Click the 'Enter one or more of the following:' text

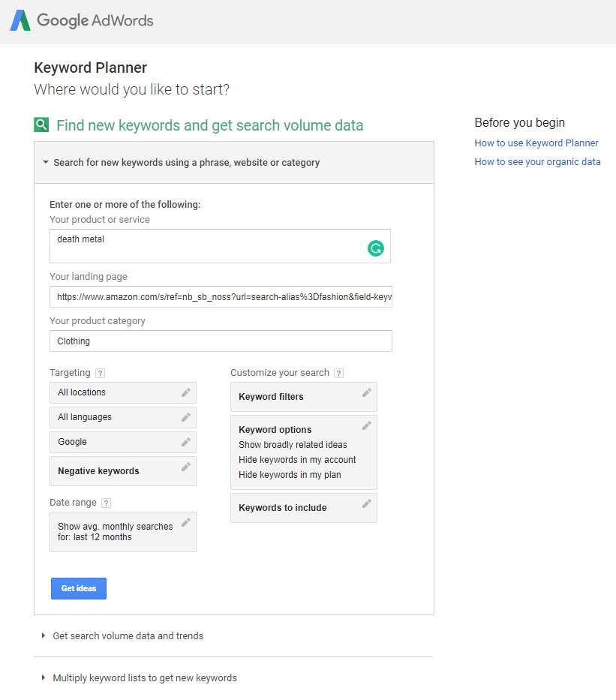125,205
